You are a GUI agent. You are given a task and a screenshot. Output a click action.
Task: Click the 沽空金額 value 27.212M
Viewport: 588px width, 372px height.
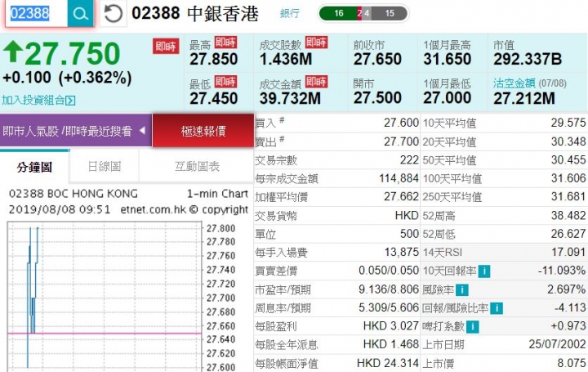click(523, 99)
